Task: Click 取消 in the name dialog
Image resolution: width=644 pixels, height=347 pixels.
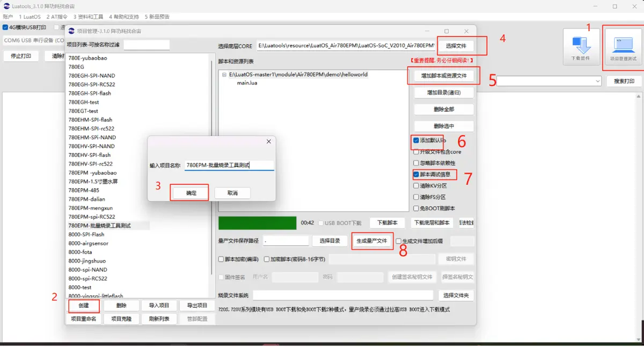Action: tap(232, 193)
